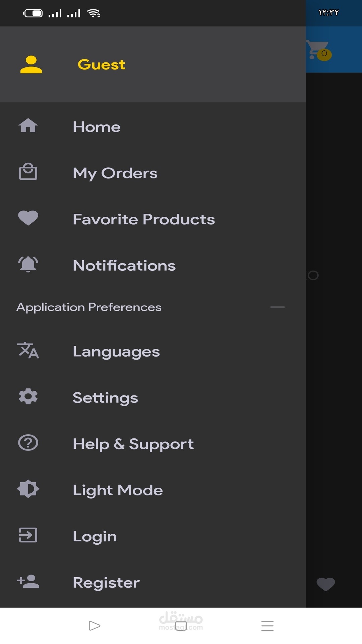Image resolution: width=362 pixels, height=644 pixels.
Task: Select the Guest username label
Action: coord(101,64)
